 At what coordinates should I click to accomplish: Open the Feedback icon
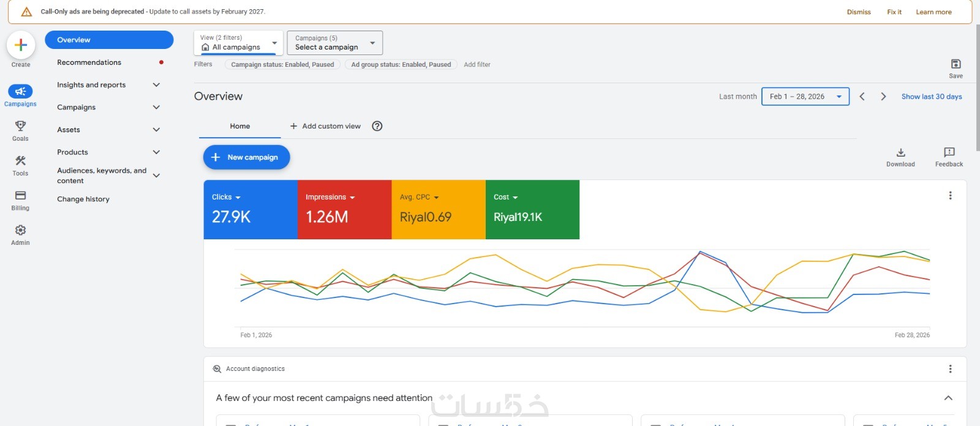coord(949,152)
